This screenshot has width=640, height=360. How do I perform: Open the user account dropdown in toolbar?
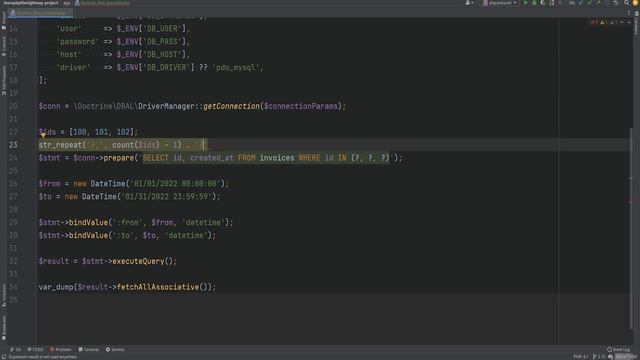click(x=469, y=3)
